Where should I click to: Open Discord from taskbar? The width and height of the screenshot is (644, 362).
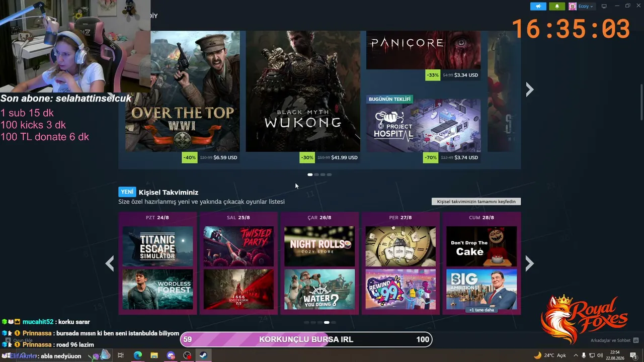[x=171, y=355]
